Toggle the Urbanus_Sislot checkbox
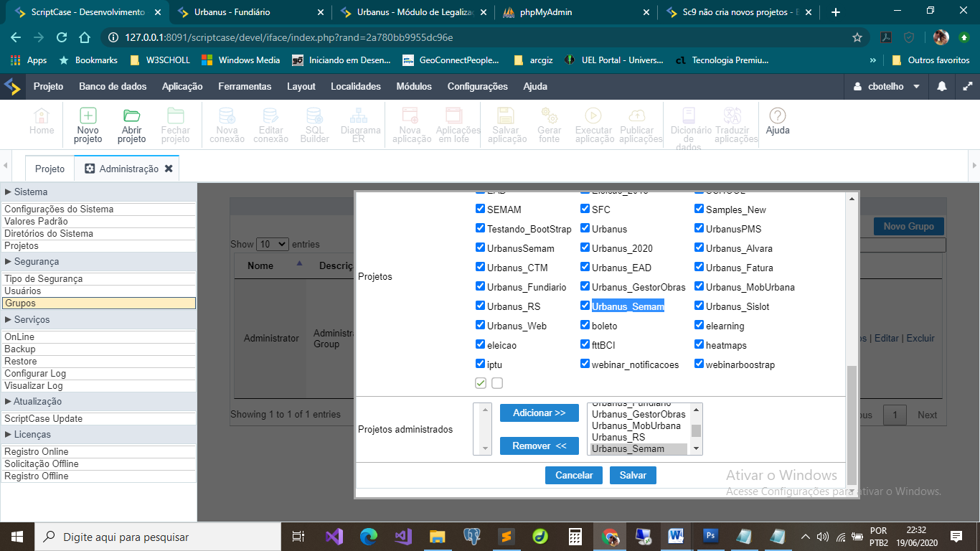980x551 pixels. (x=699, y=306)
